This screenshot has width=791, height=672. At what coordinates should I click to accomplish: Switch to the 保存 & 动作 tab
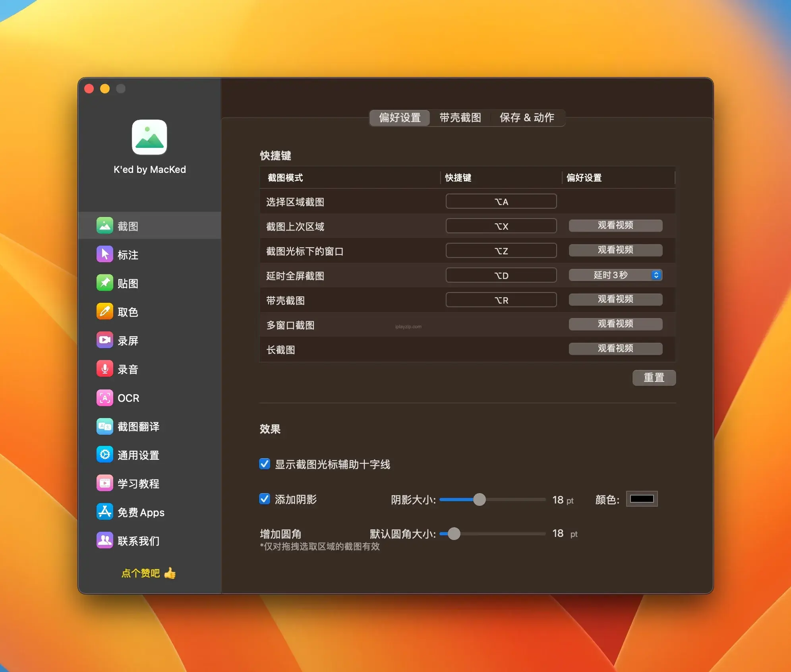[527, 118]
